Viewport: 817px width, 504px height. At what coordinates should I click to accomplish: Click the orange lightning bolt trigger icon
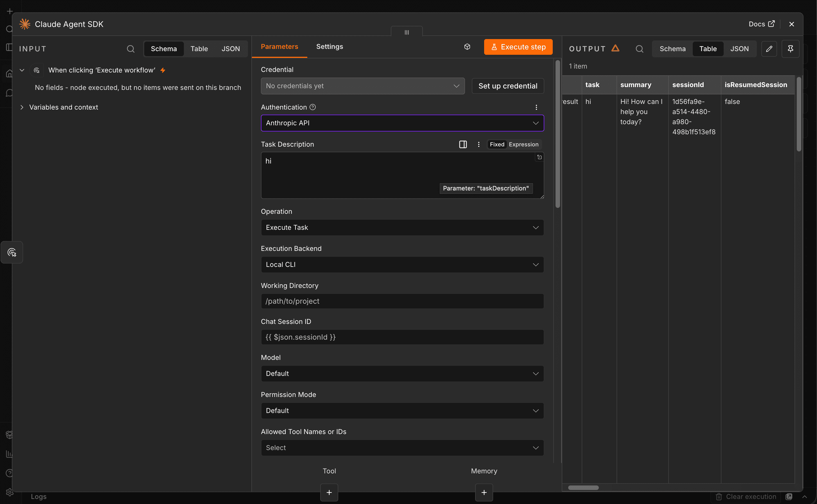[x=163, y=70]
